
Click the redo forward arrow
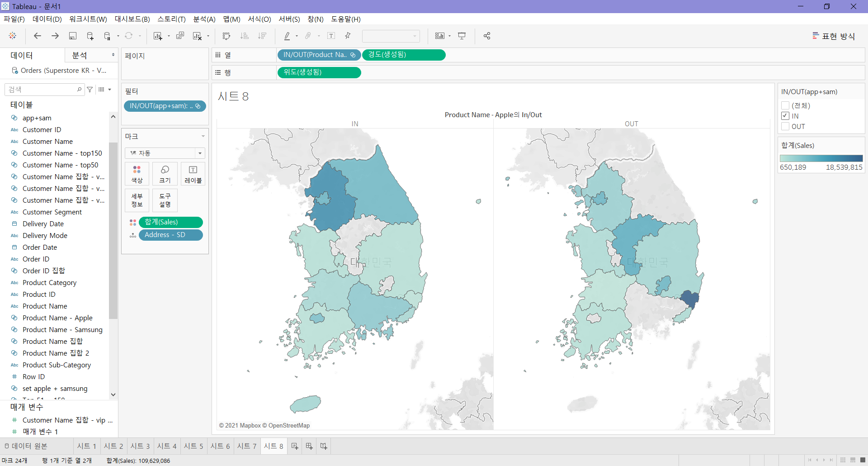tap(55, 36)
